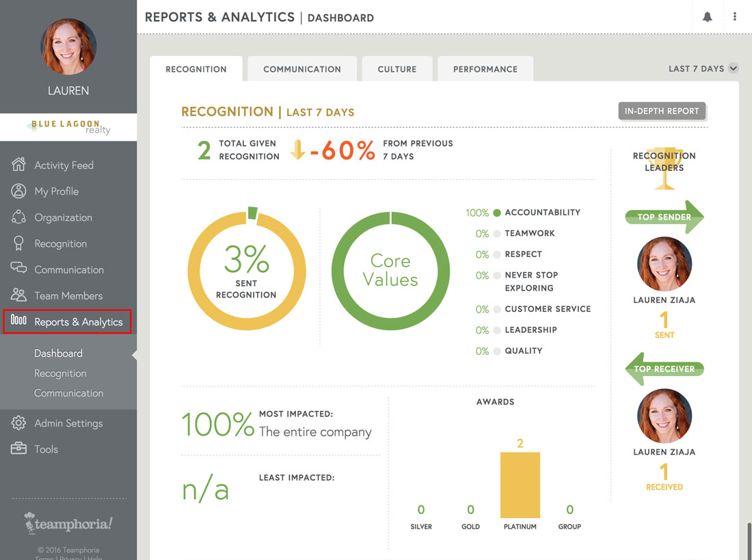Open the Last 7 Days date range dropdown
This screenshot has width=752, height=560.
703,68
